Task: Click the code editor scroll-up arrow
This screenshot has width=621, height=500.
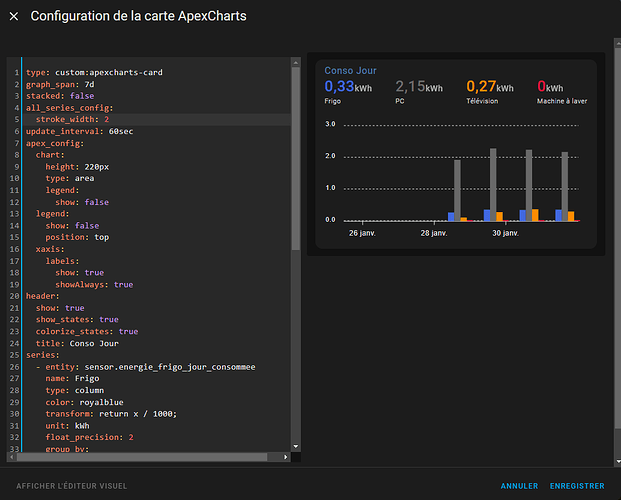Action: tap(295, 63)
